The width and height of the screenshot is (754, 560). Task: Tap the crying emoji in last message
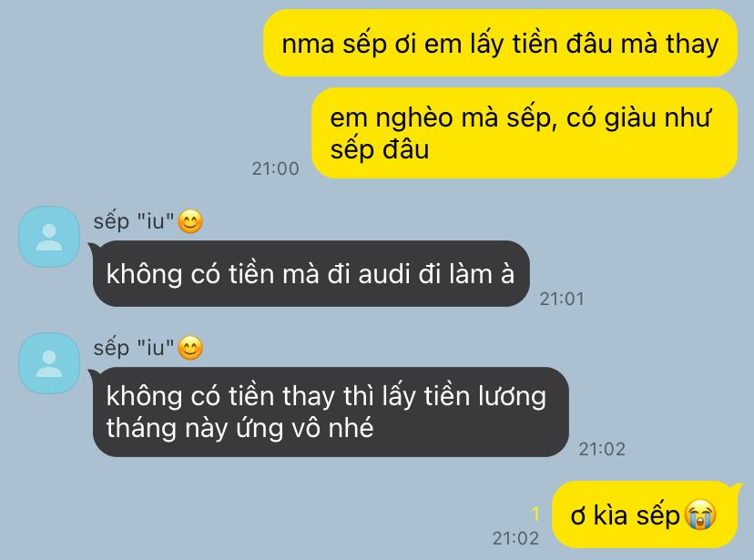point(700,514)
